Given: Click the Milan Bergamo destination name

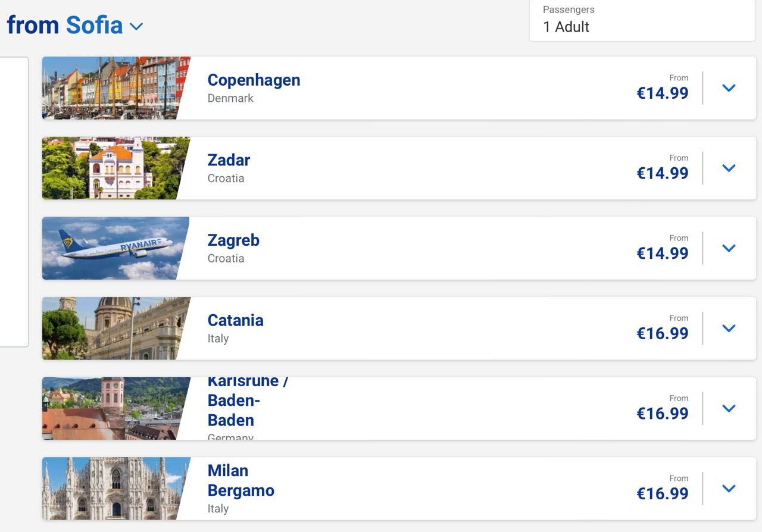Looking at the screenshot, I should [241, 480].
